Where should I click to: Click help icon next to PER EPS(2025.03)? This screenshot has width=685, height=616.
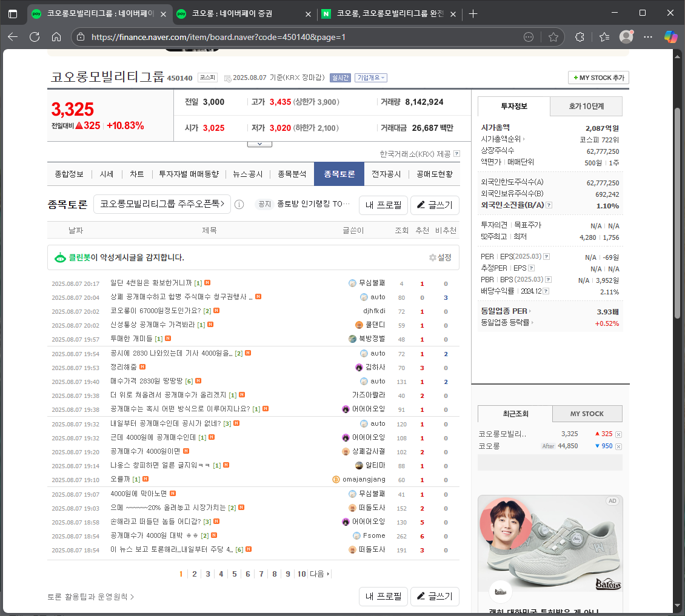547,257
